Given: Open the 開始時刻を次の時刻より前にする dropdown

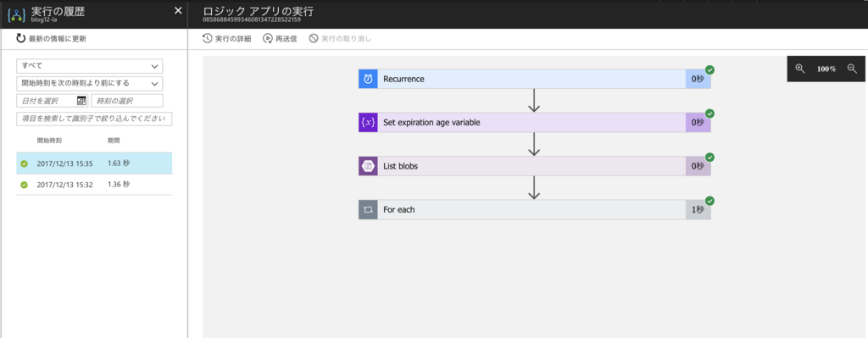Looking at the screenshot, I should click(90, 84).
